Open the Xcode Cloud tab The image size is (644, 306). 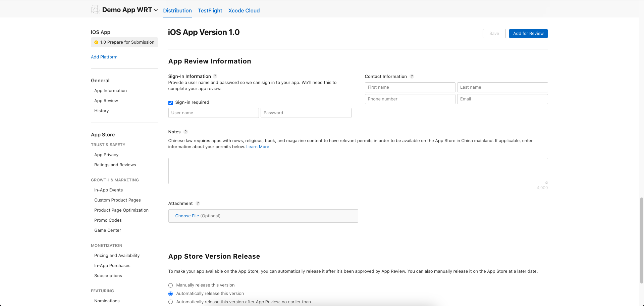coord(244,10)
